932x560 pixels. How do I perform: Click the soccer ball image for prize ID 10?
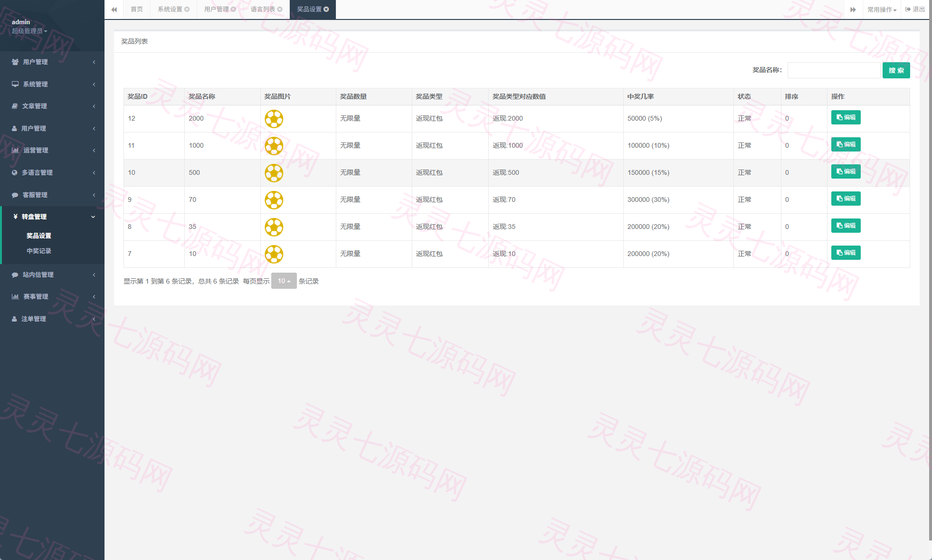[274, 173]
